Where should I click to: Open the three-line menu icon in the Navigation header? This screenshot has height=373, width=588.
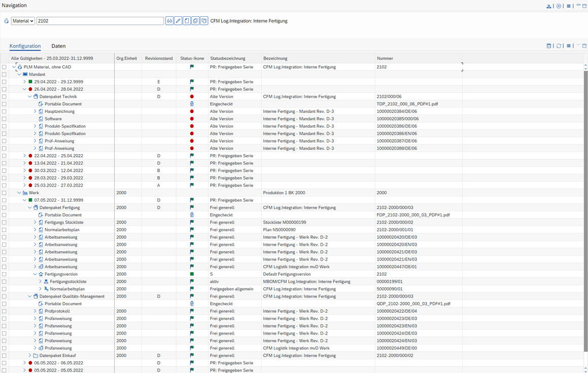point(569,6)
